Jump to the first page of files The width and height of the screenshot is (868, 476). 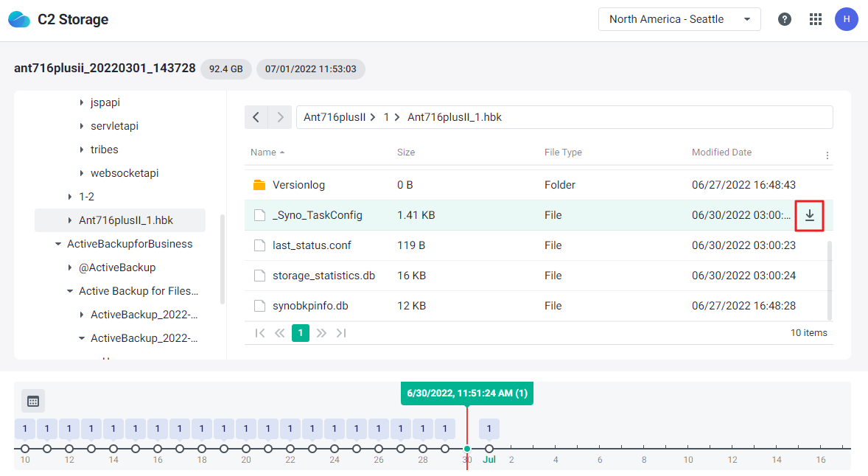[x=259, y=333]
